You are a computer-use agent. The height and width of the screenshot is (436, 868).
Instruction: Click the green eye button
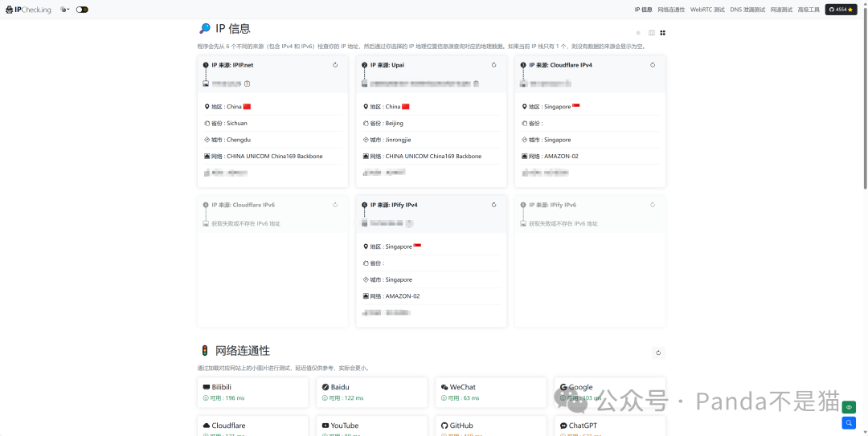coord(850,408)
